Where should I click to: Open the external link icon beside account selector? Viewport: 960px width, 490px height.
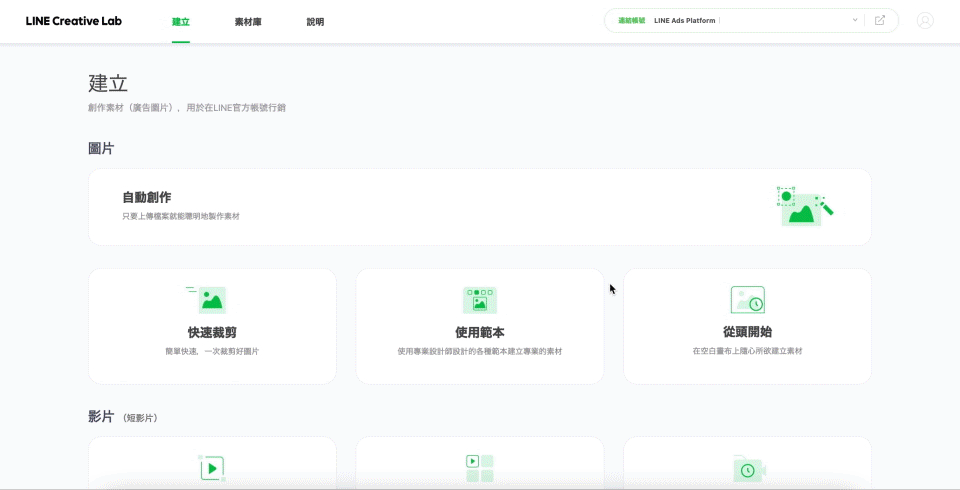coord(880,20)
